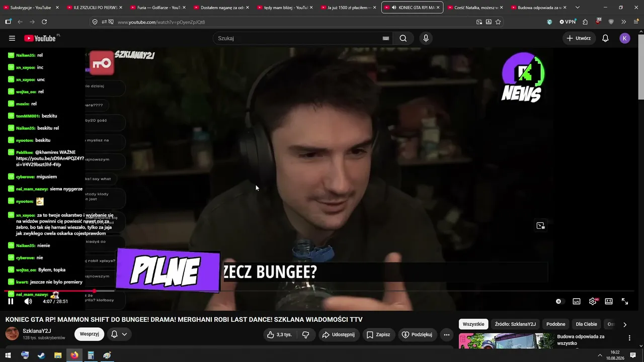
Task: Open the VPN toolbar button
Action: 568,22
